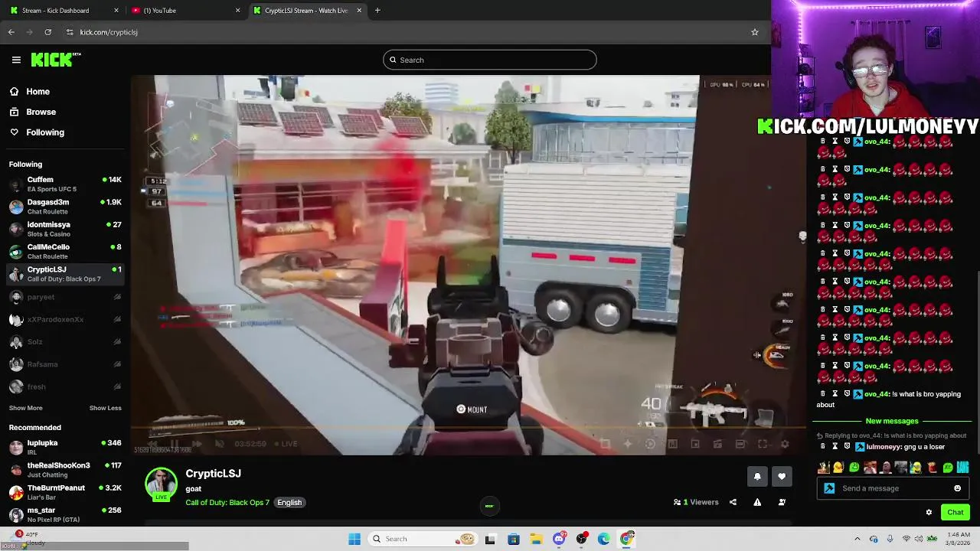Select idontmissya channel in sidebar
This screenshot has width=980, height=551.
click(65, 229)
